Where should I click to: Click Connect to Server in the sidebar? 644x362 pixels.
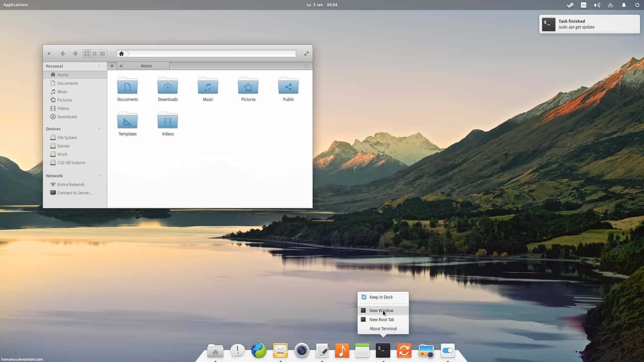click(x=74, y=193)
